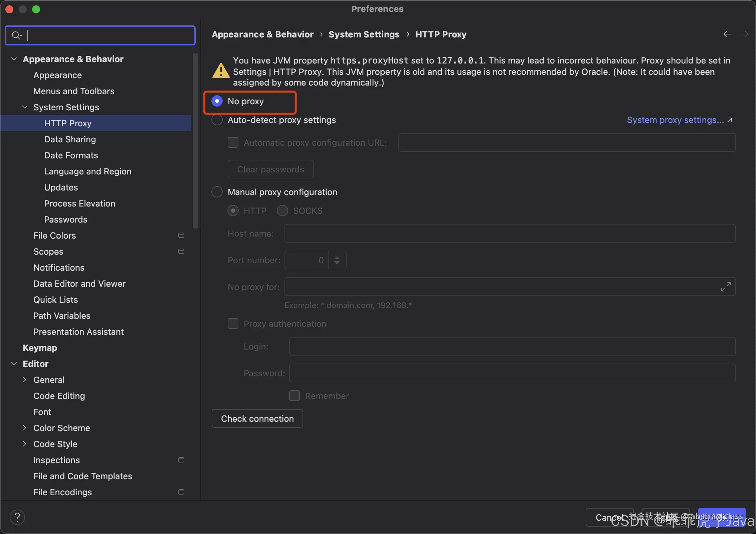Expand the Color Scheme tree node
Image resolution: width=756 pixels, height=534 pixels.
point(25,428)
